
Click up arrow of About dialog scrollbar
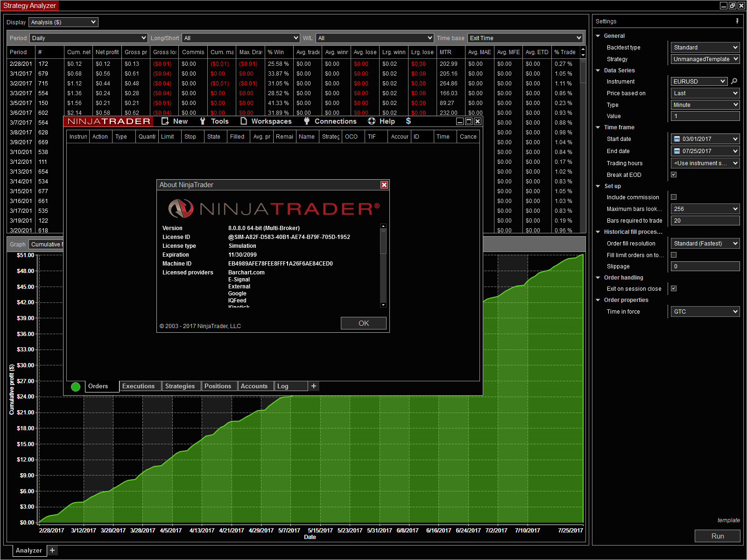pyautogui.click(x=383, y=226)
